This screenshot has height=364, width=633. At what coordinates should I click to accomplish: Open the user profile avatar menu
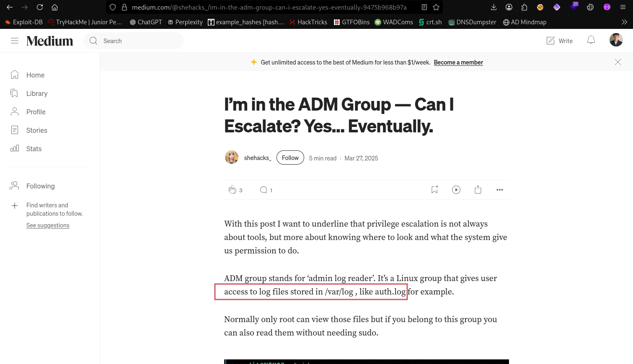point(616,40)
